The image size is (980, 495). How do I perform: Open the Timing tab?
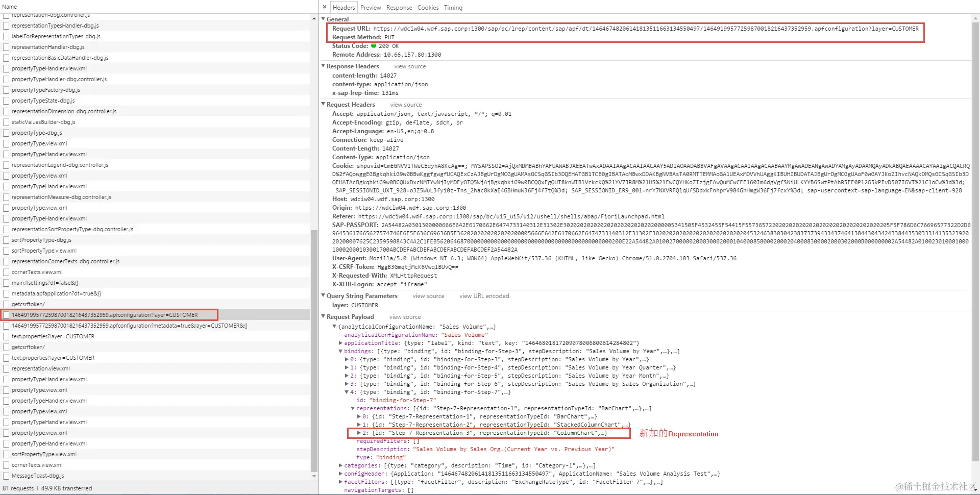453,8
